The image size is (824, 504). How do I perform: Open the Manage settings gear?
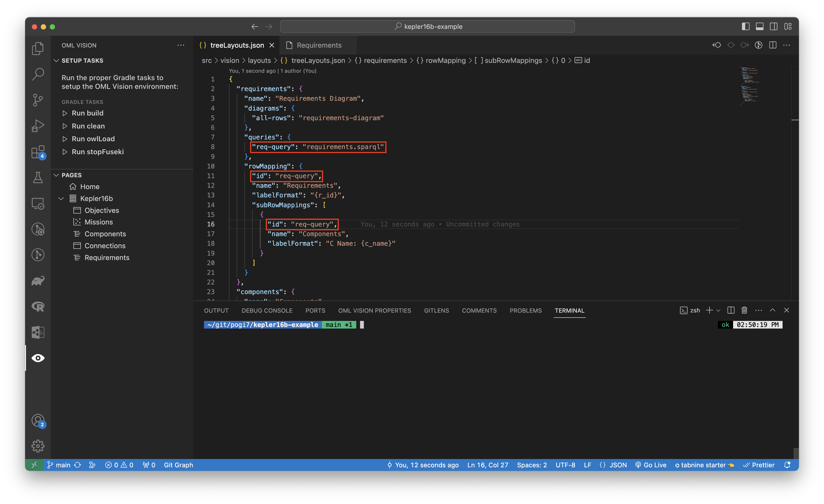click(38, 446)
